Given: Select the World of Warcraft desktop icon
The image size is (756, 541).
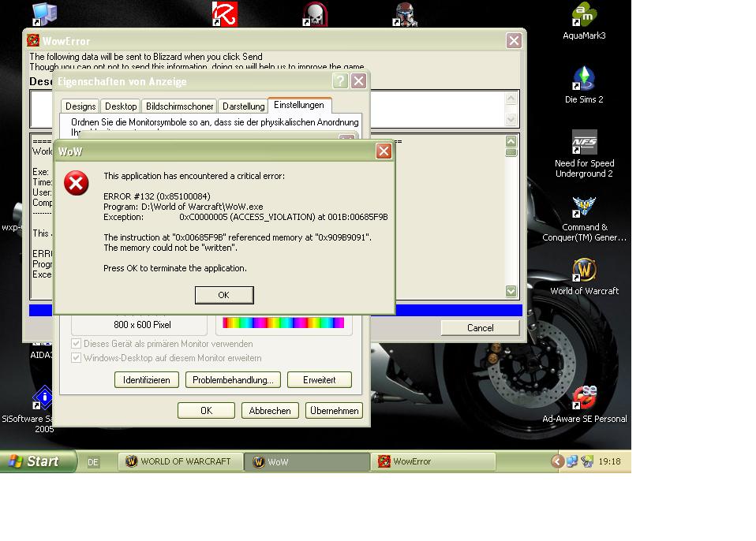Looking at the screenshot, I should point(584,277).
